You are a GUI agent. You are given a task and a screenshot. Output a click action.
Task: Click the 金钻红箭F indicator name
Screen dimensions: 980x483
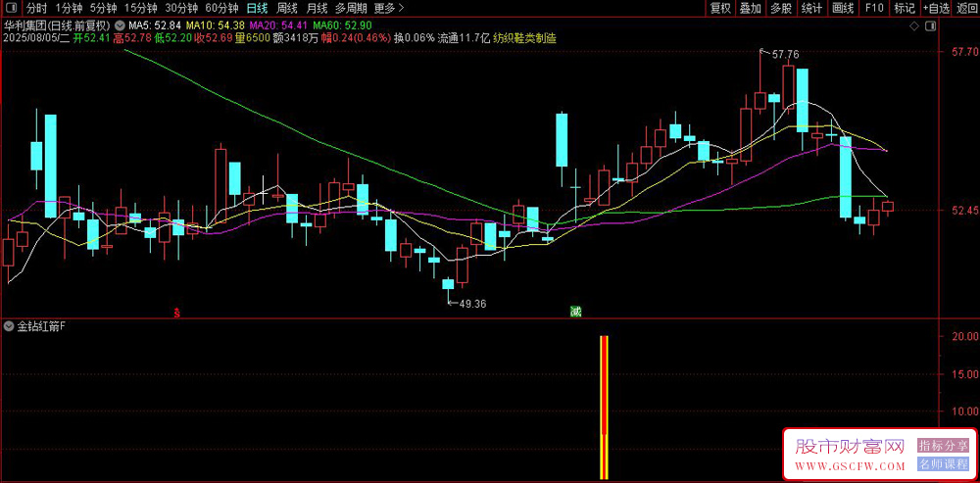coord(40,325)
